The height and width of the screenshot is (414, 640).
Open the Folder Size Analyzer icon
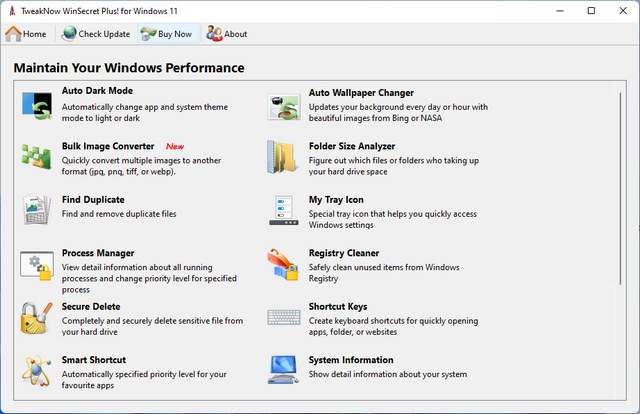pyautogui.click(x=284, y=157)
